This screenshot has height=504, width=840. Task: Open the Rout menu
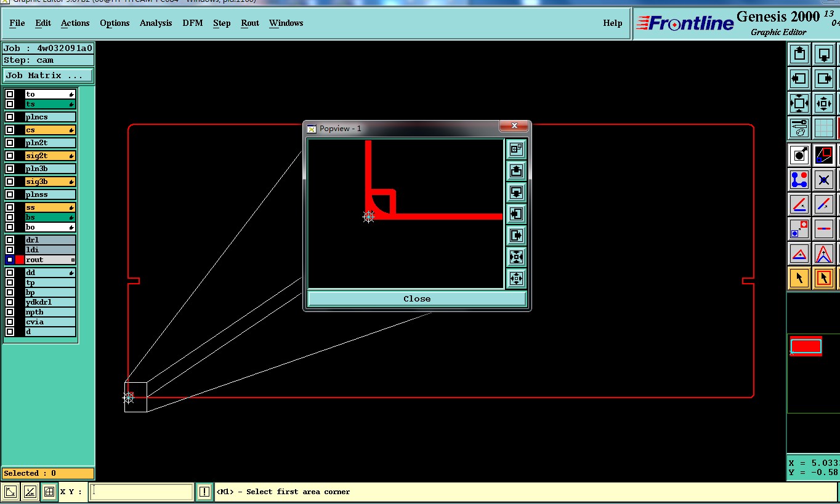(250, 23)
